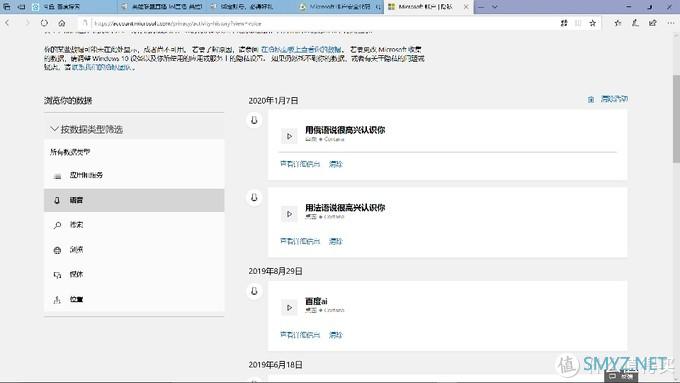Open details link under 用法语说很高兴认识你
Screen dimensions: 680x383
tap(300, 241)
